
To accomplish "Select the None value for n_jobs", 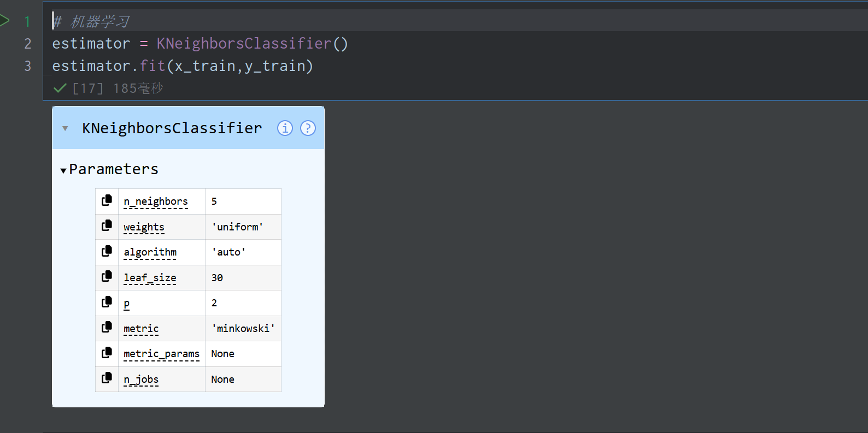I will tap(222, 379).
